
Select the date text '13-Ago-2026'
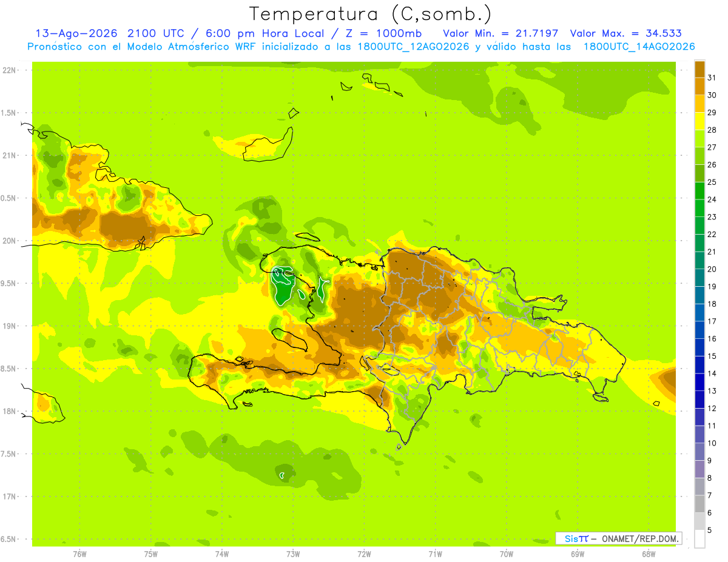tap(76, 33)
